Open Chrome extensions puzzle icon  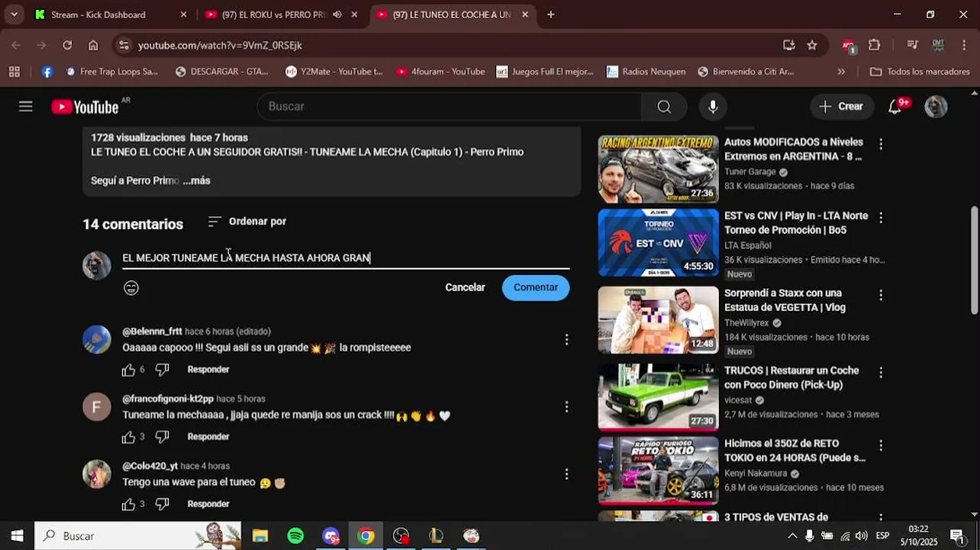coord(875,45)
